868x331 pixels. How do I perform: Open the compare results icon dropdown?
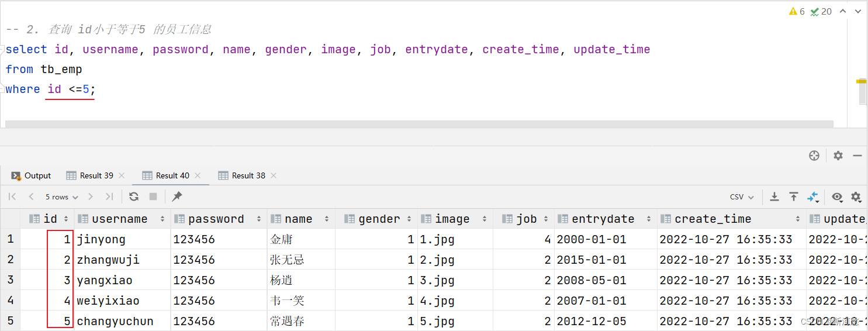pos(813,197)
